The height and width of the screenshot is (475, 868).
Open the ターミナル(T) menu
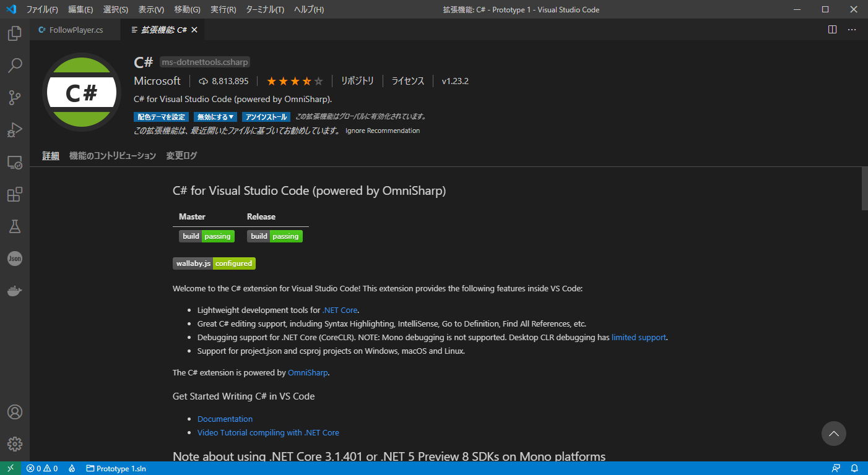point(265,9)
